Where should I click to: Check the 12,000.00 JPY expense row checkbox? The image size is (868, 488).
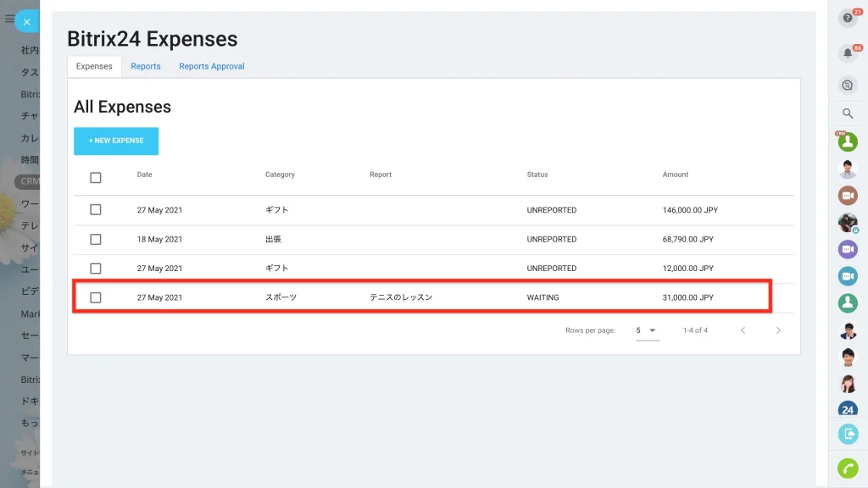click(x=95, y=269)
